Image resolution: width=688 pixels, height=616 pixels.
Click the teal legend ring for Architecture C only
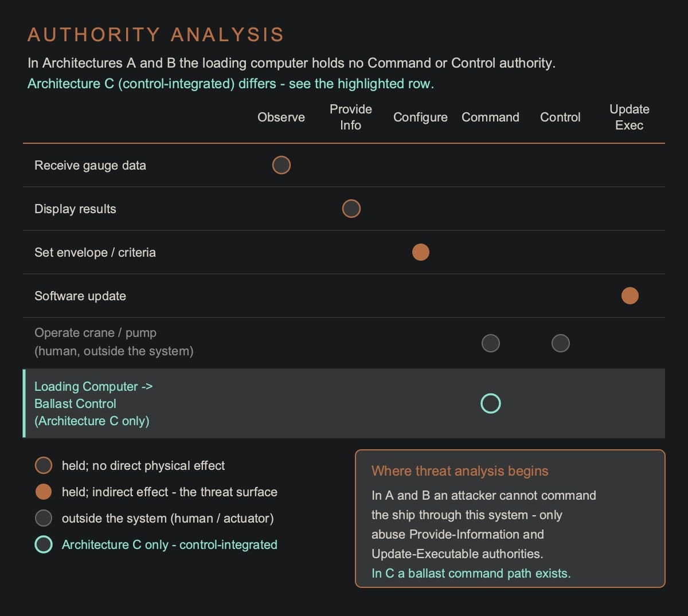44,544
